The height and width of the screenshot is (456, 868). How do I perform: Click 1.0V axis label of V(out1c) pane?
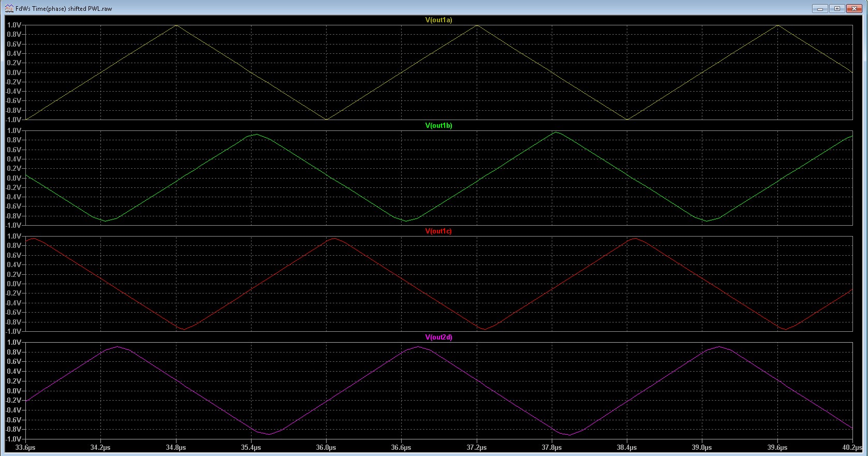pyautogui.click(x=14, y=237)
